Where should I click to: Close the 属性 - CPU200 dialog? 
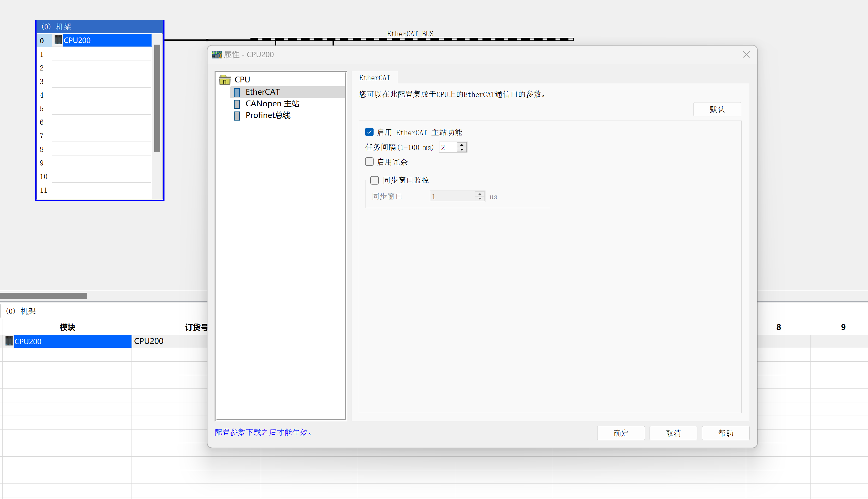[746, 55]
